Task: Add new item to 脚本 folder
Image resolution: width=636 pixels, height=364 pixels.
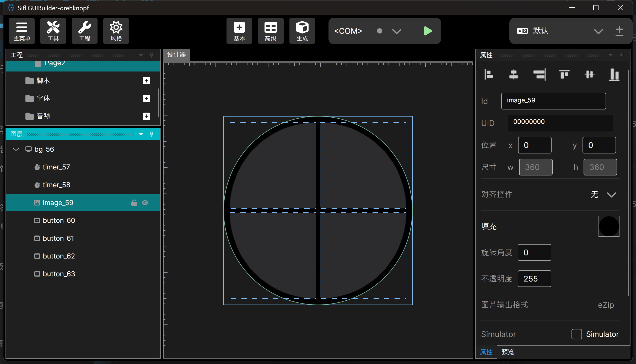Action: point(147,81)
